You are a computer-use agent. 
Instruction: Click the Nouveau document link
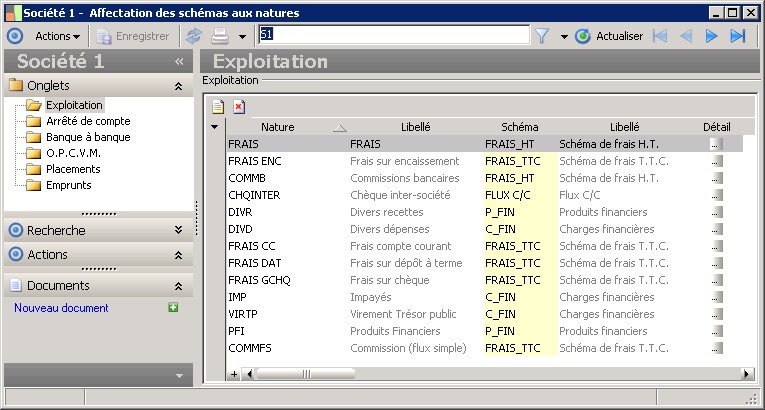tap(61, 308)
